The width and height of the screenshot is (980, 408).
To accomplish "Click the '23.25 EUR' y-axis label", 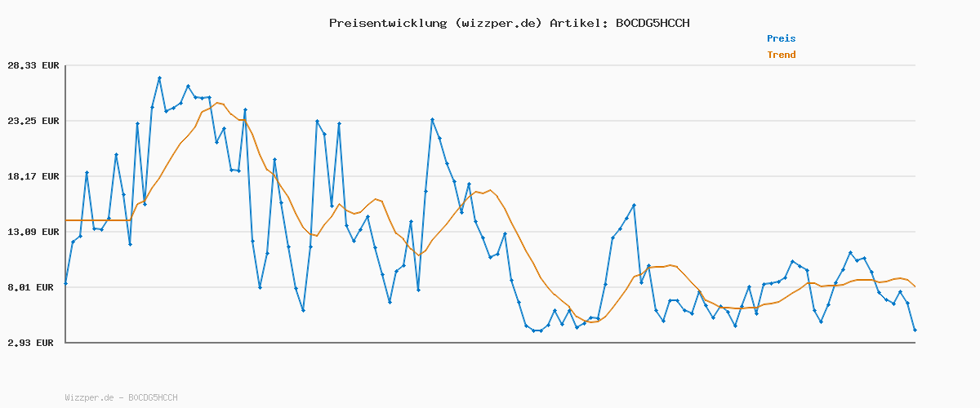I will coord(33,121).
